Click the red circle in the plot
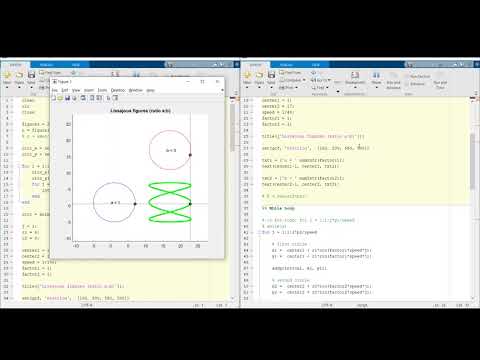 [170, 150]
